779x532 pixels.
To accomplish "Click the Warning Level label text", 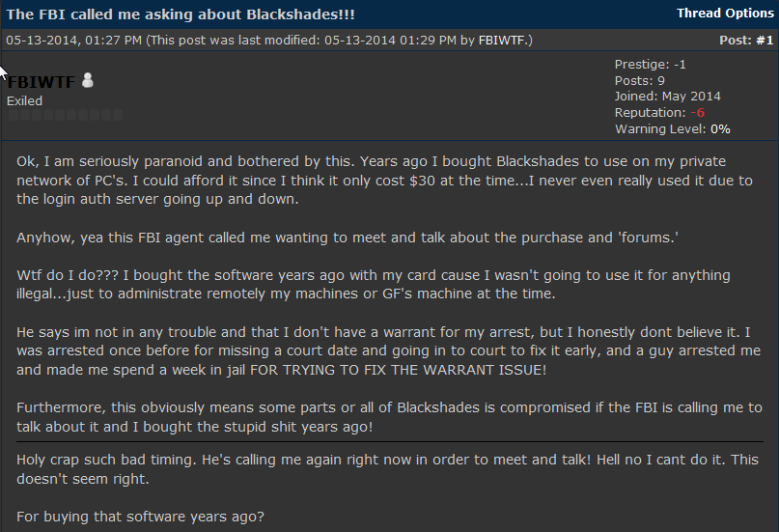I will [x=660, y=128].
